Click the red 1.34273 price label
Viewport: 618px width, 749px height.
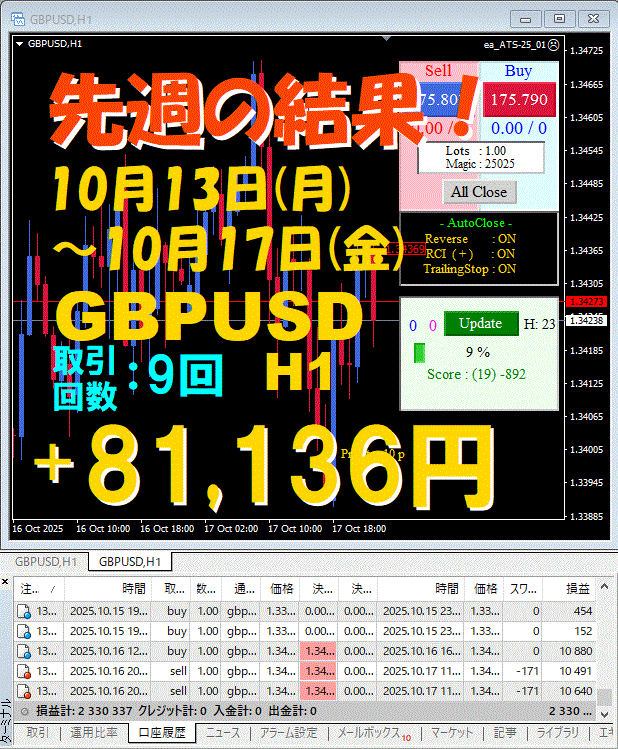[586, 301]
